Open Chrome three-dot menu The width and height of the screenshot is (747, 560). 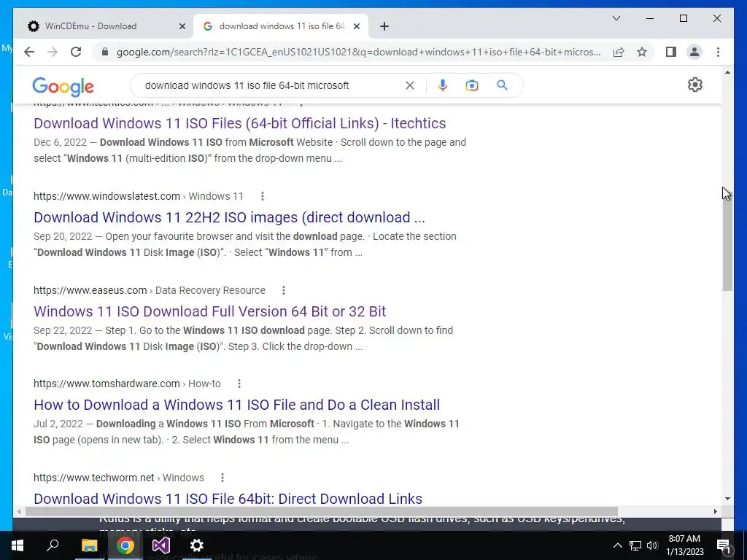coord(718,52)
